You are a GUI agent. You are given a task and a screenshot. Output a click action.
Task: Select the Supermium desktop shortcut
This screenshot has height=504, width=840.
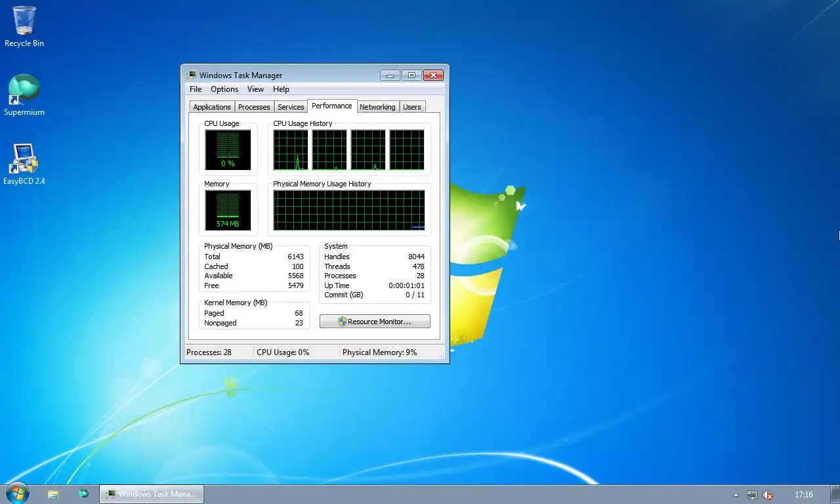click(x=24, y=95)
